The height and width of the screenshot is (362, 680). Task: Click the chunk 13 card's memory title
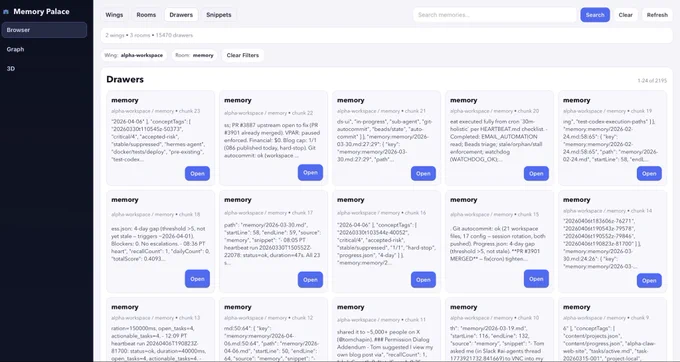tap(124, 307)
